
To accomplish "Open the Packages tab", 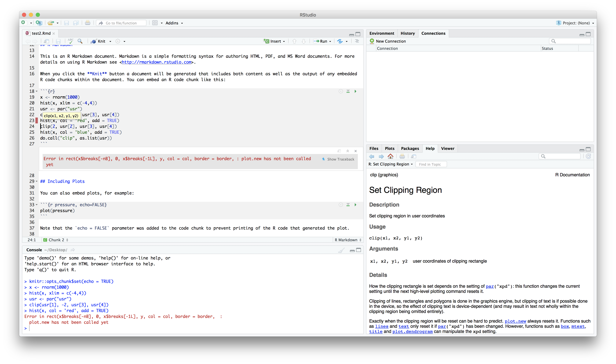I will click(410, 148).
